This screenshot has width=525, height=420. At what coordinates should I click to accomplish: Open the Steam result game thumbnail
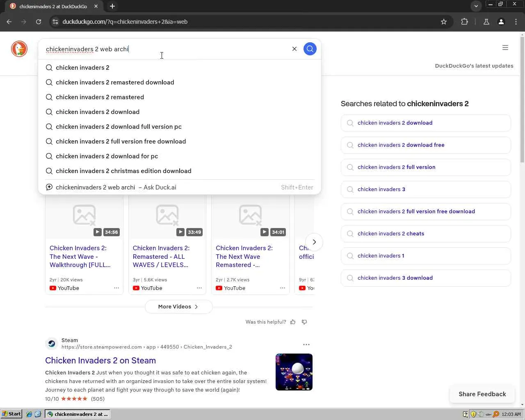[294, 372]
